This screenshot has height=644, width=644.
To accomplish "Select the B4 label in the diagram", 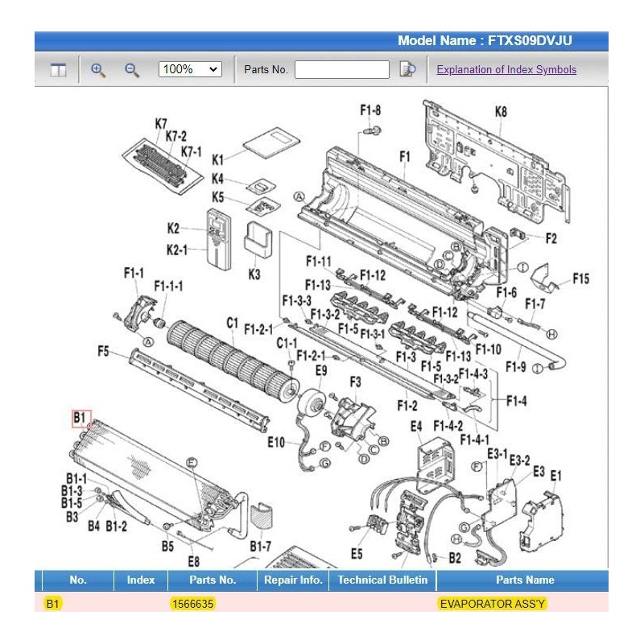I will click(93, 526).
